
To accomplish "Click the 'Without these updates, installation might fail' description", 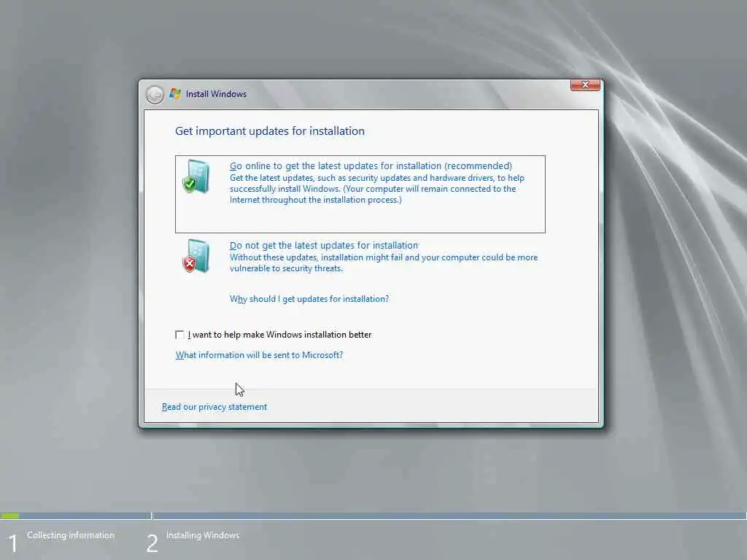I will tap(384, 262).
